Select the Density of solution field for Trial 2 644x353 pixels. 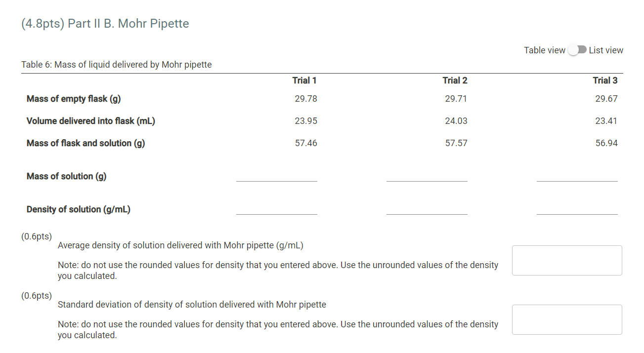coord(427,212)
